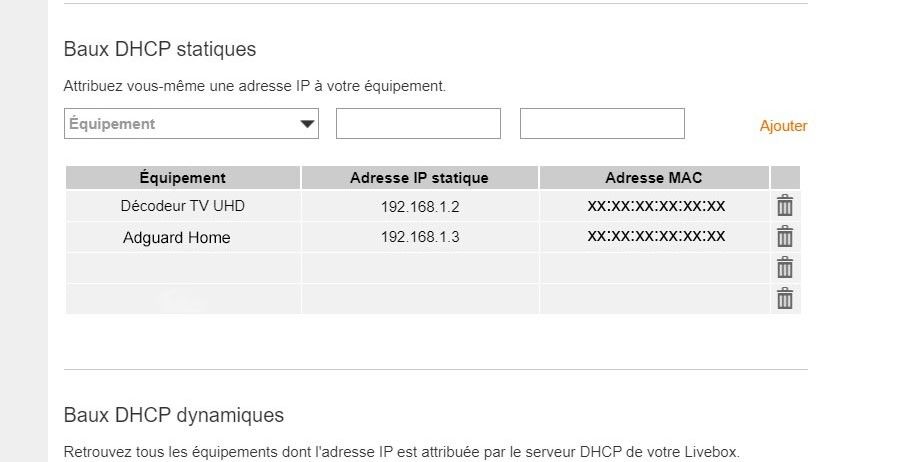Click the trash icon in the last row
The image size is (921, 462).
click(x=785, y=298)
